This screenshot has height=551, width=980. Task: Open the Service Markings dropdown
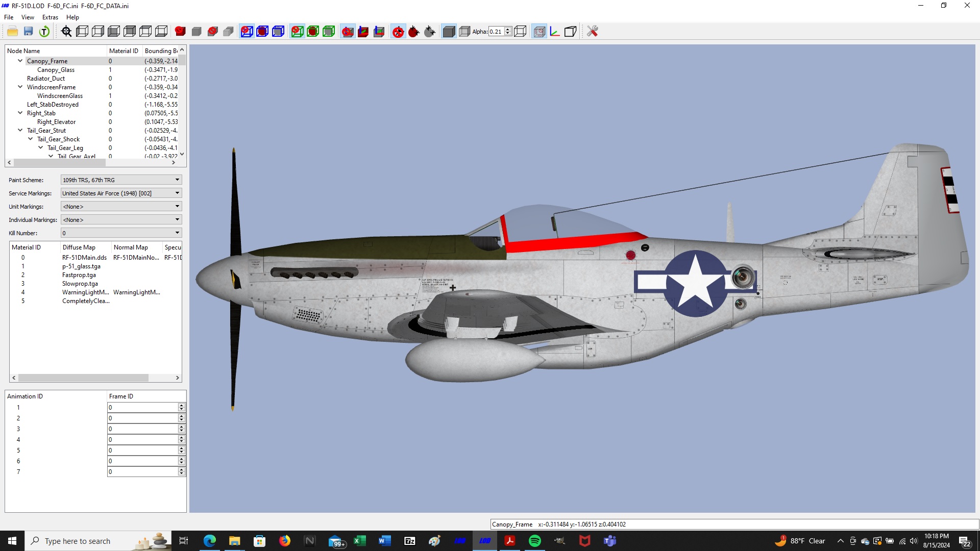pos(121,193)
